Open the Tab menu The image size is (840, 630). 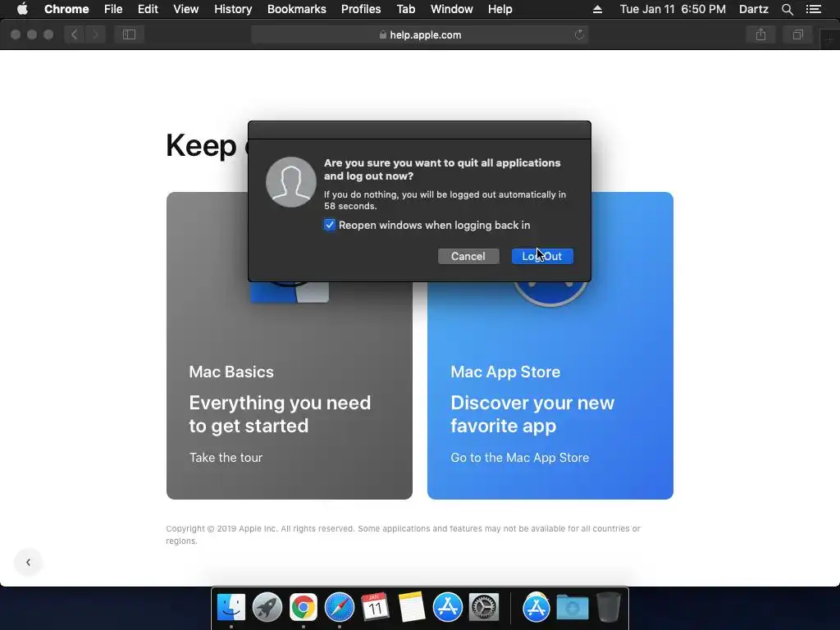click(x=405, y=9)
